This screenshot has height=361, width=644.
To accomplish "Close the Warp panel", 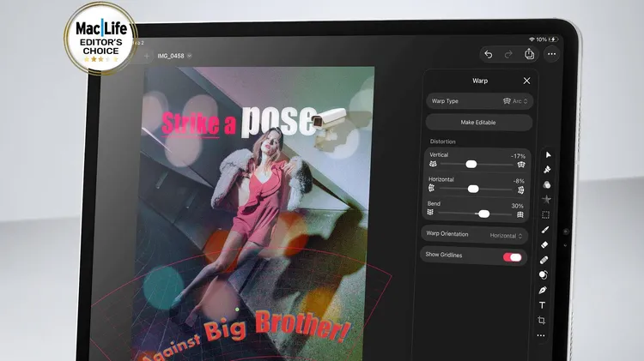I will [x=526, y=81].
